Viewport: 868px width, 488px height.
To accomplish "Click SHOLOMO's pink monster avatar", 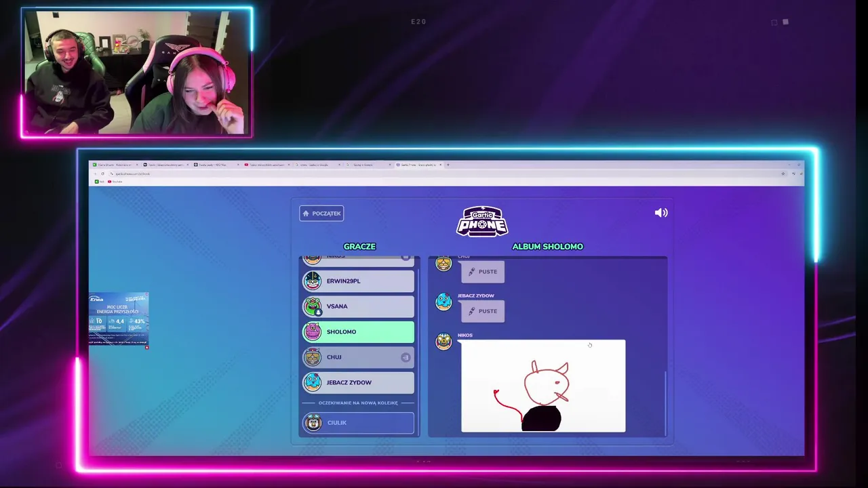I will tap(313, 331).
